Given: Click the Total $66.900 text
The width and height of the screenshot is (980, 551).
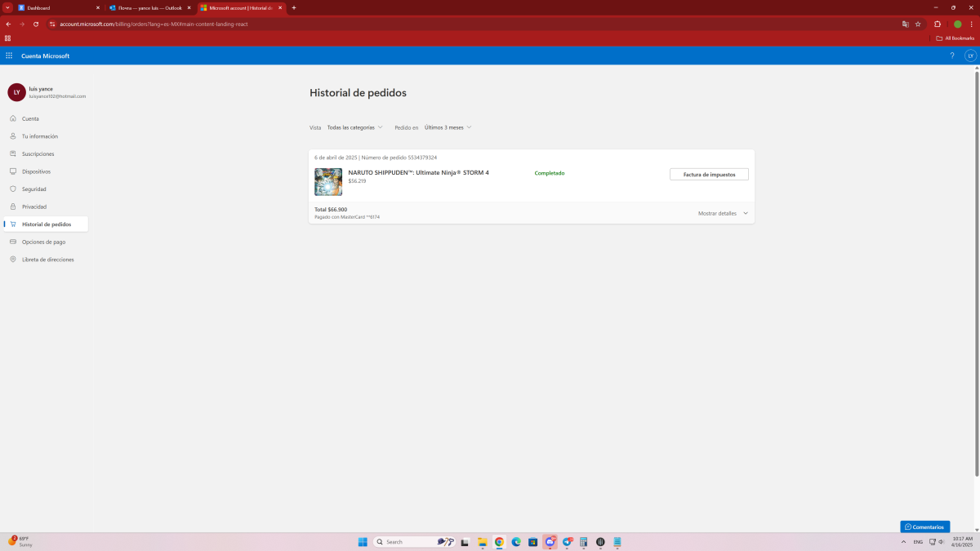Looking at the screenshot, I should tap(331, 210).
